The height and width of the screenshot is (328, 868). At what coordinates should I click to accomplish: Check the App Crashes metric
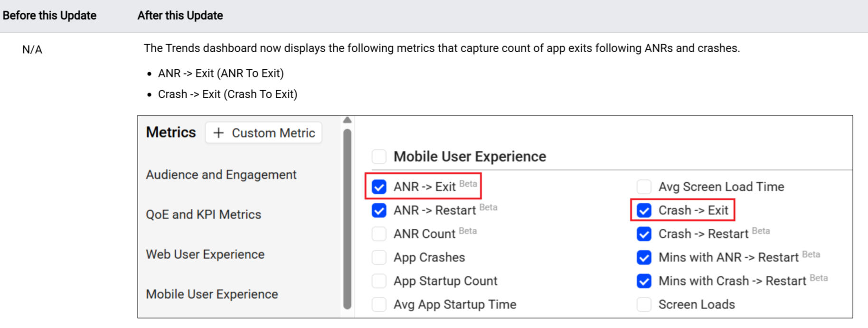(379, 257)
